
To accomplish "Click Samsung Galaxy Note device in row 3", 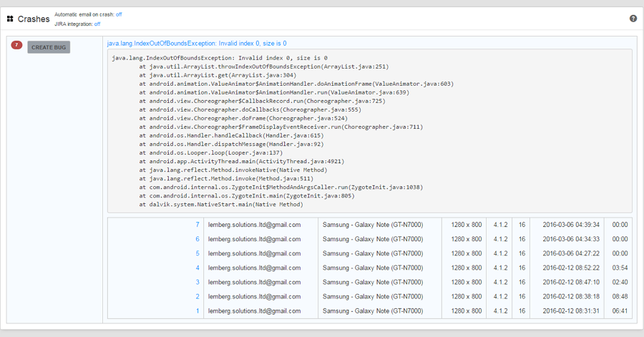I will click(373, 283).
